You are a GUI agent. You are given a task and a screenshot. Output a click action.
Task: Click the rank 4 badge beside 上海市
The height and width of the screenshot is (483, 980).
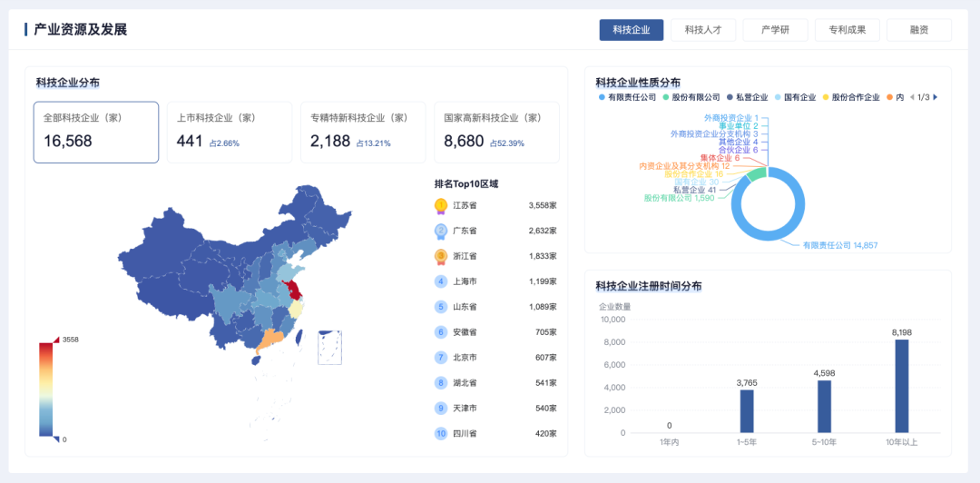tap(441, 281)
